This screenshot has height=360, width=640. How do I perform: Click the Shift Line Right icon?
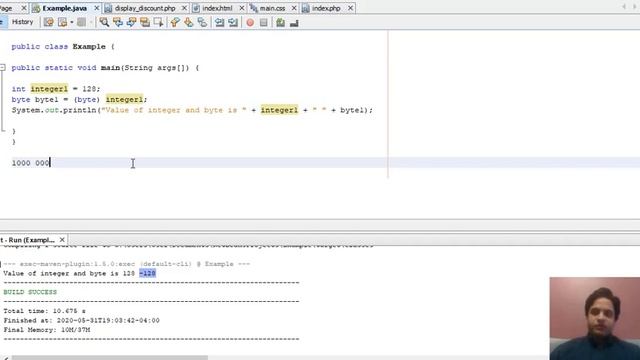[233, 22]
